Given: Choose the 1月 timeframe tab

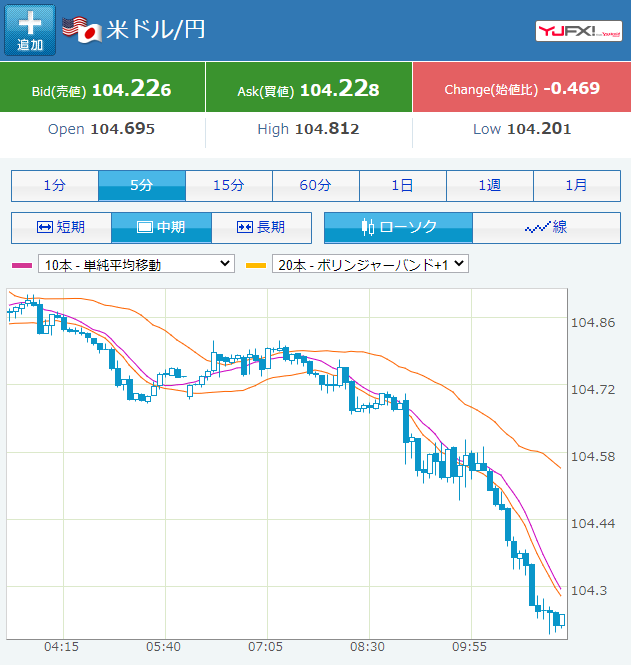Looking at the screenshot, I should (577, 186).
